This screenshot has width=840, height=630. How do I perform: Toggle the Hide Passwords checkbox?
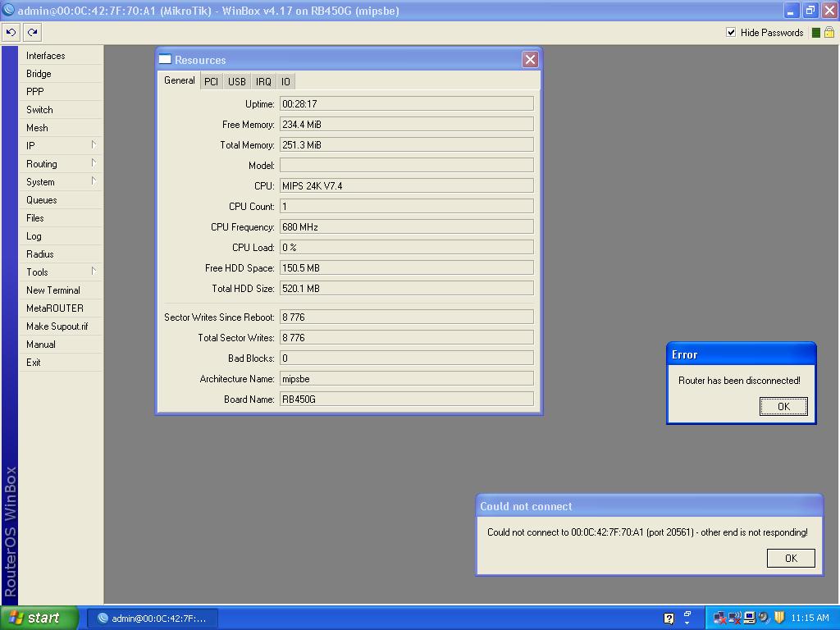click(x=731, y=32)
